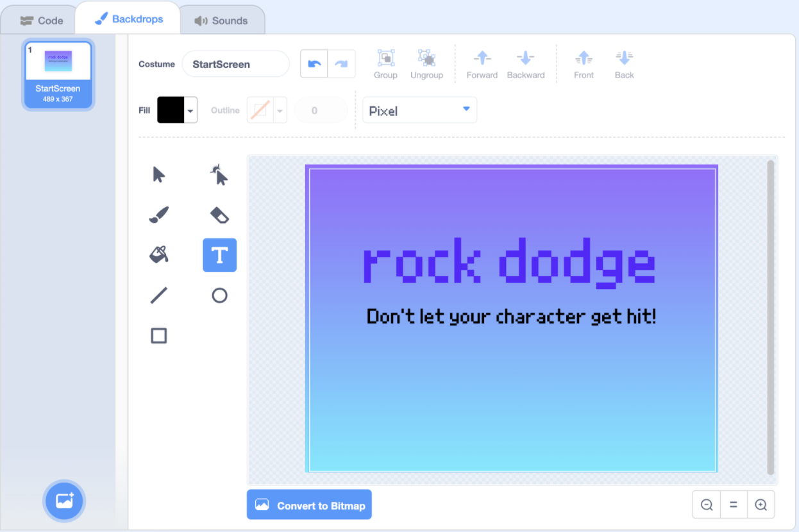Switch to the Backdrops tab

[129, 19]
